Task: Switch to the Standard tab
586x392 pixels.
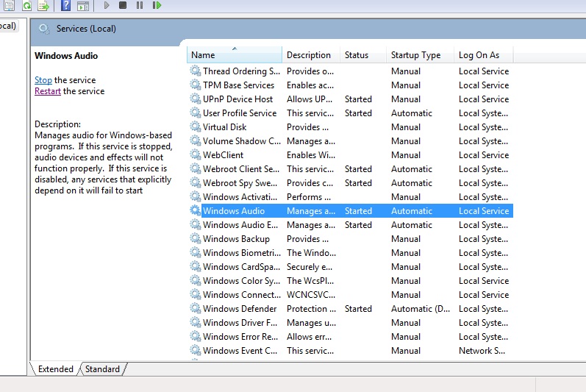Action: coord(102,369)
